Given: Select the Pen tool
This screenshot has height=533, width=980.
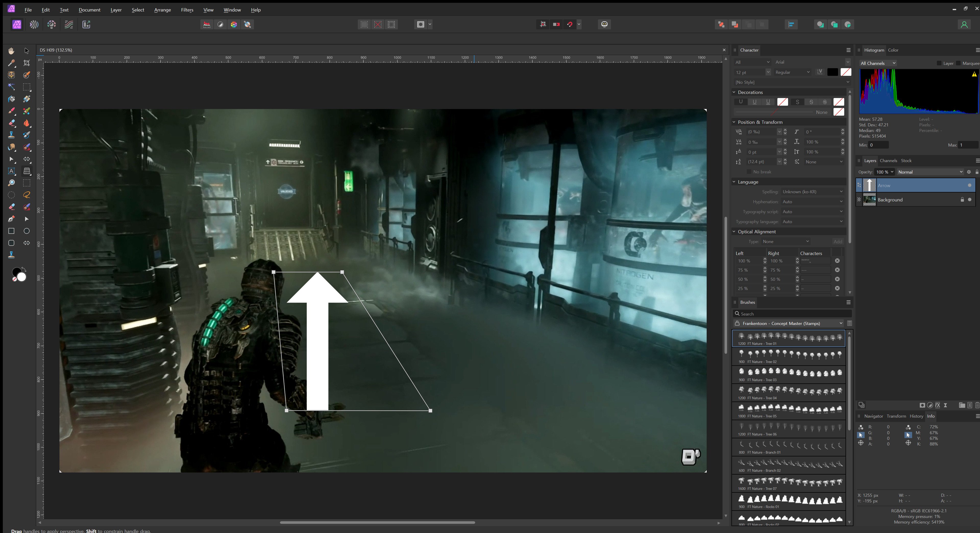Looking at the screenshot, I should (x=11, y=219).
